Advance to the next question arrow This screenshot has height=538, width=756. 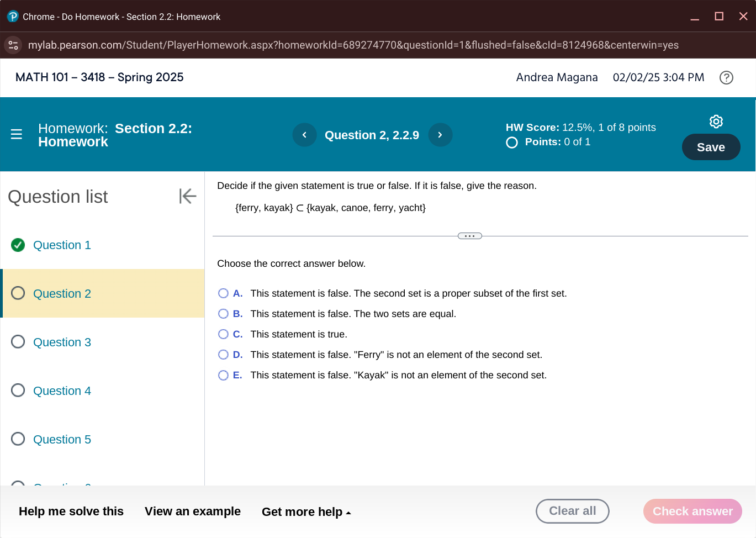[x=440, y=135]
